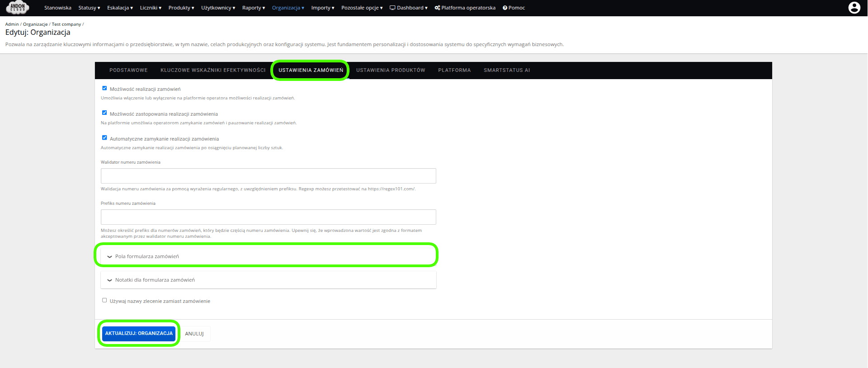Open the Raporty dropdown menu
Screen dimensions: 868x368
tap(253, 8)
